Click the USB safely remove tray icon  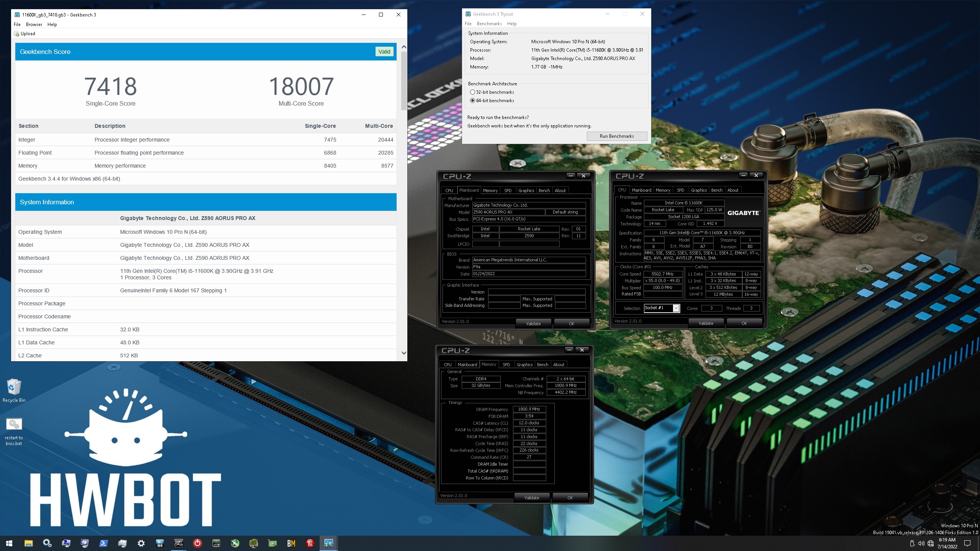tap(912, 543)
